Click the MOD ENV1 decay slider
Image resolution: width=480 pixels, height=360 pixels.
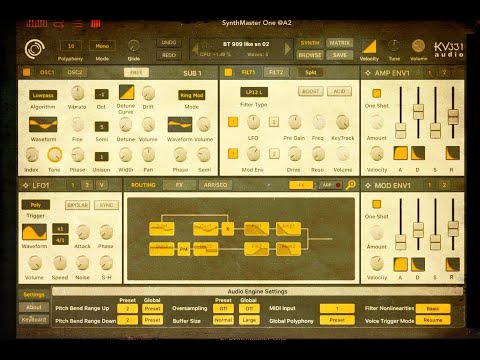click(x=418, y=230)
